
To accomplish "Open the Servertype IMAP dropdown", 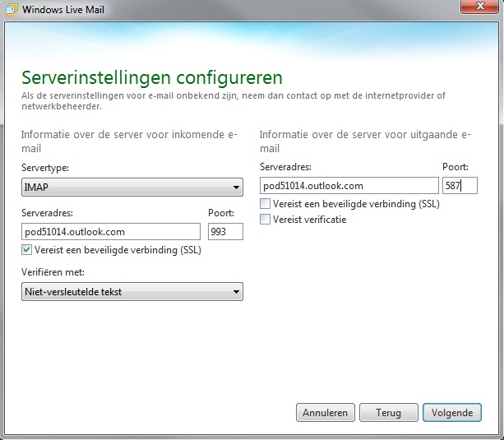I will pyautogui.click(x=132, y=188).
